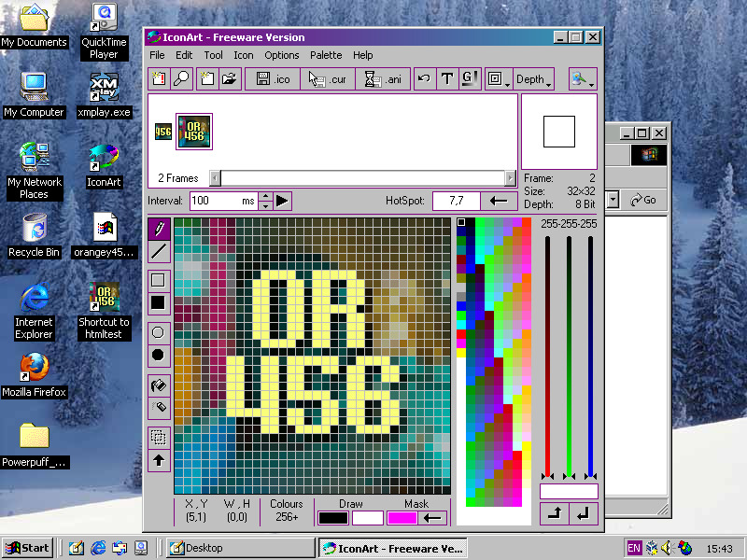
Task: Click the Undo arrow icon
Action: [x=425, y=79]
